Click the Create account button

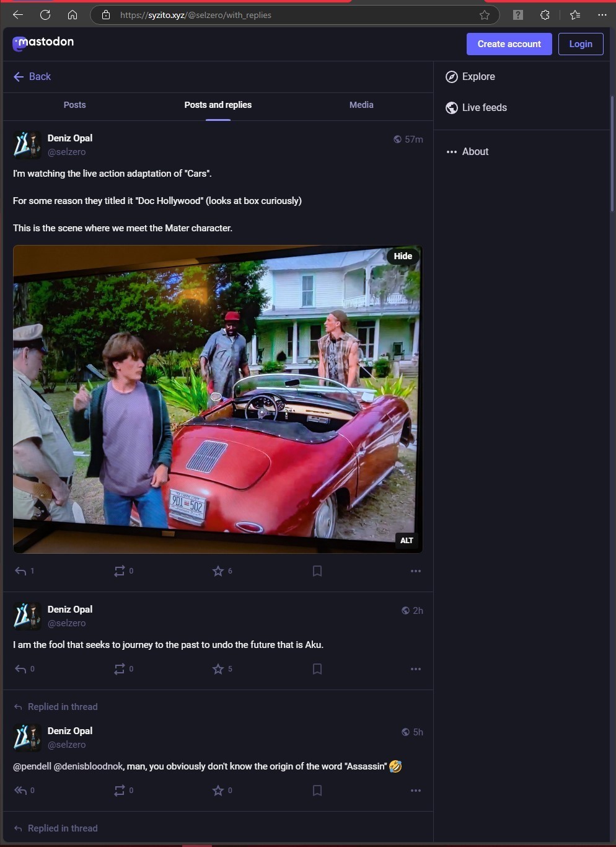click(x=509, y=44)
